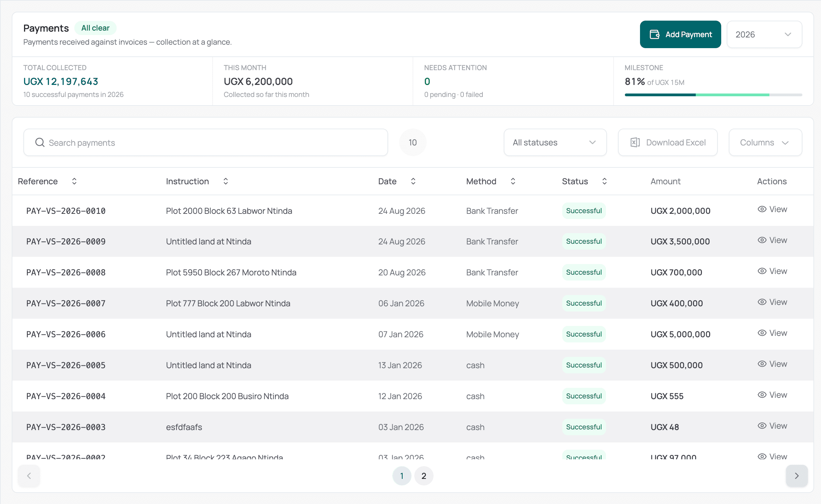Click the Amount column header
821x504 pixels.
[665, 181]
